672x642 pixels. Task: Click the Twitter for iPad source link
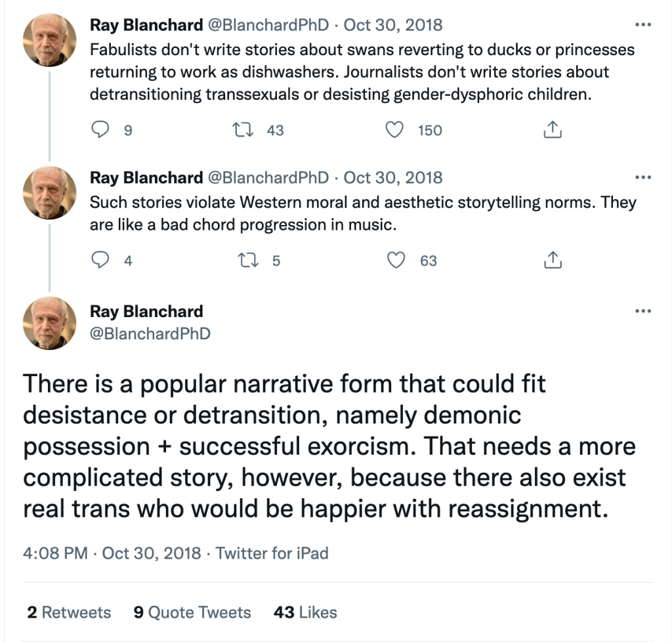pyautogui.click(x=272, y=553)
